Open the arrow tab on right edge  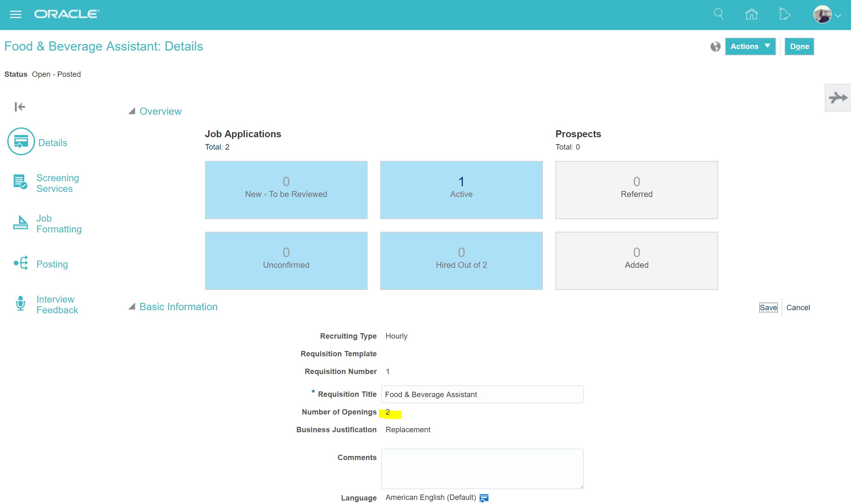838,98
